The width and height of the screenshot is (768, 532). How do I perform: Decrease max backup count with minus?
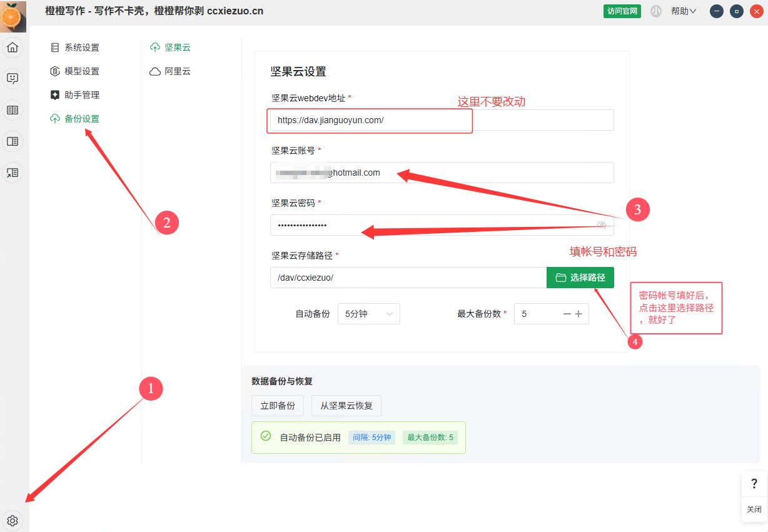pos(567,314)
